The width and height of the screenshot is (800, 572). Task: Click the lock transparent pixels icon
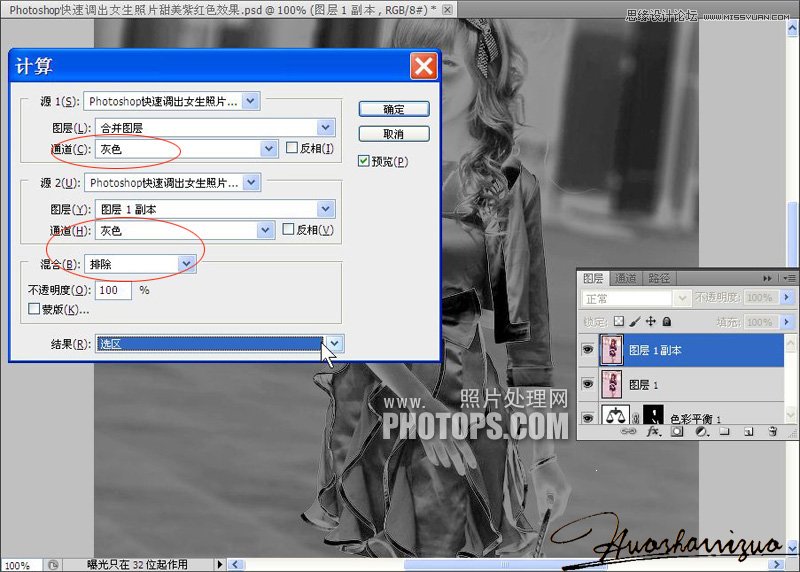(619, 321)
